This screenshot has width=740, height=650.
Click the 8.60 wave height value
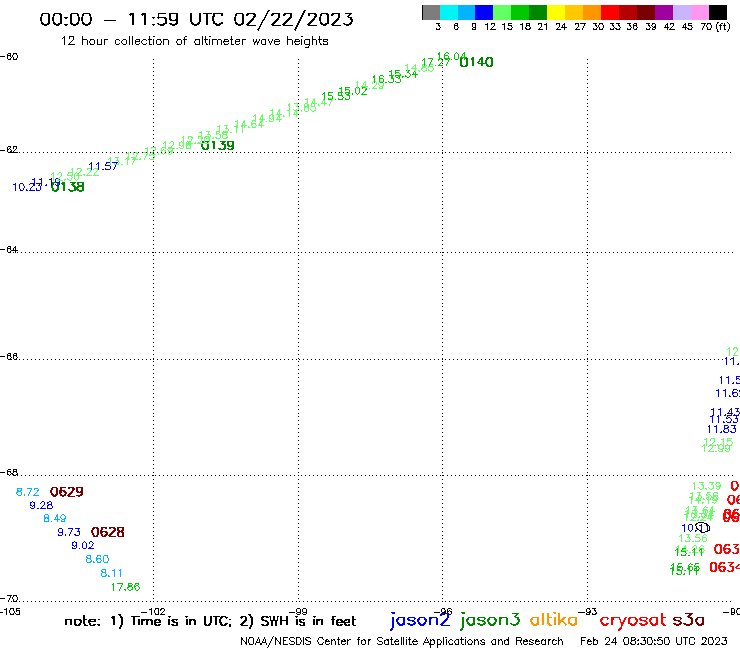coord(97,559)
